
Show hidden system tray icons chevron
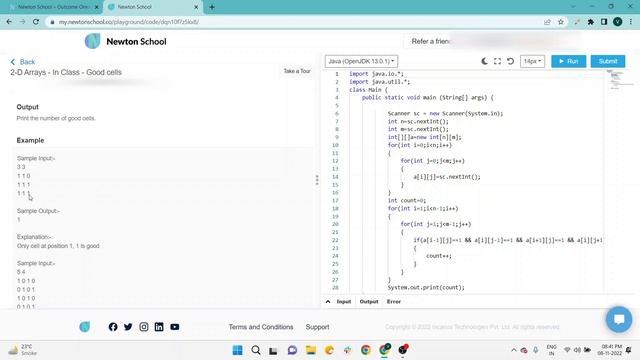click(x=513, y=350)
